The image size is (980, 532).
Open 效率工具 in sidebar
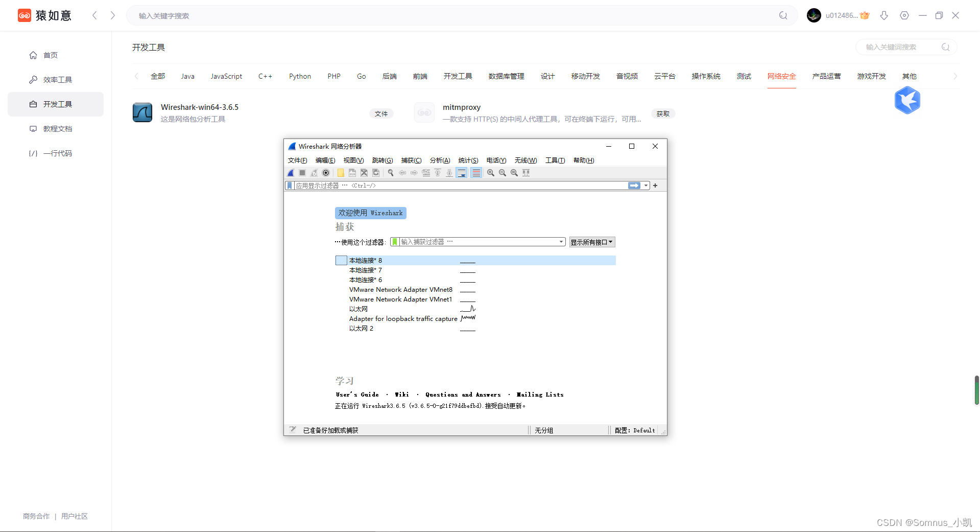click(56, 80)
